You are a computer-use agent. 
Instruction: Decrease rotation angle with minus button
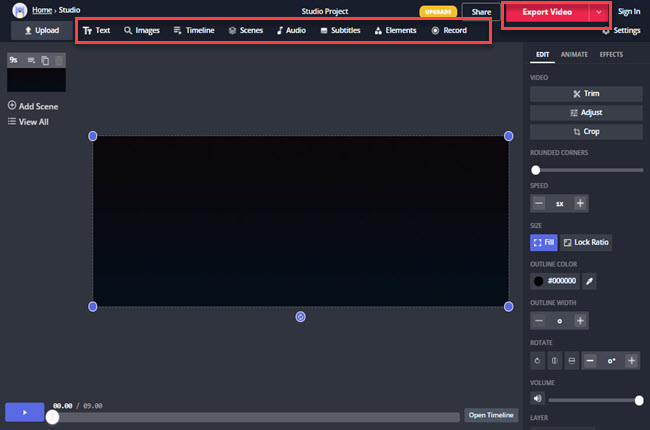tap(590, 361)
